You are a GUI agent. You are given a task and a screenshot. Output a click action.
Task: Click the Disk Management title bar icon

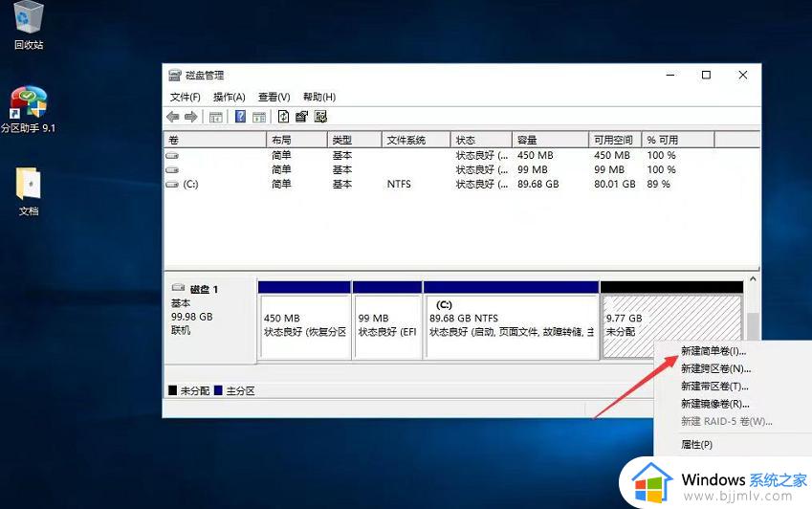click(x=175, y=75)
